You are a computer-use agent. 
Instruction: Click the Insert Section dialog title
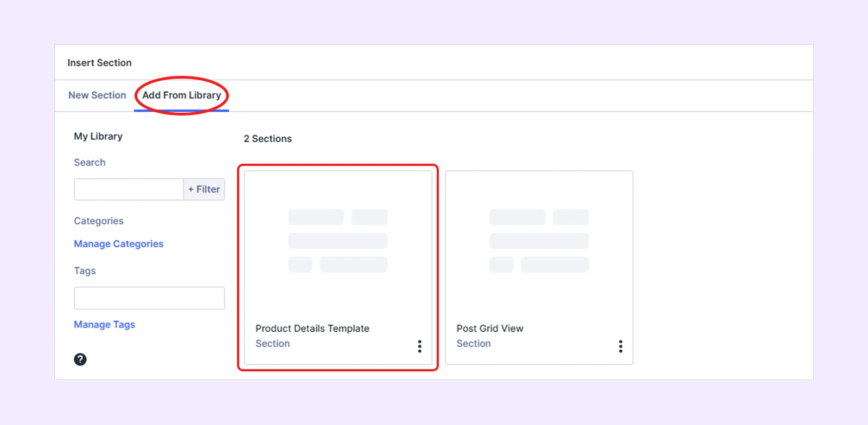100,63
